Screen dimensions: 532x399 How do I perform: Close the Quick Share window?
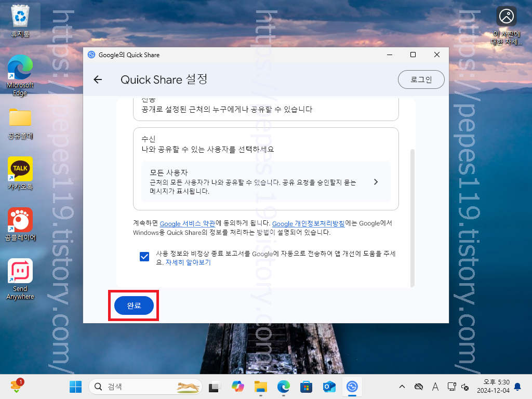(436, 55)
